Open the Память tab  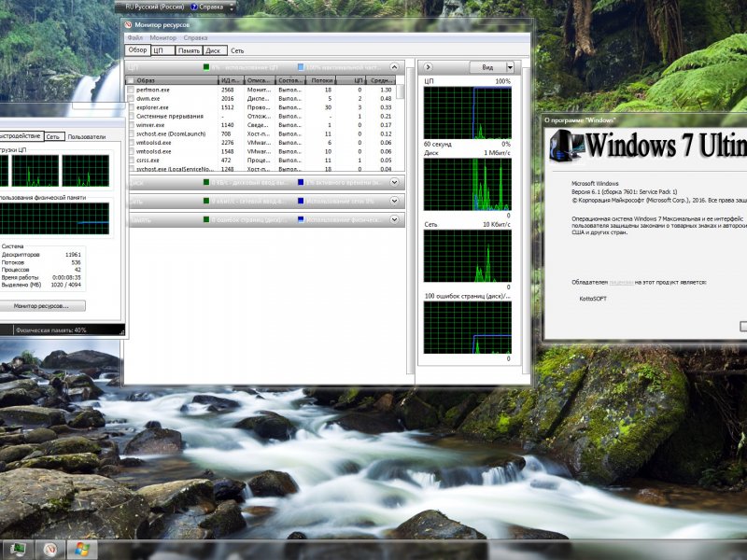click(190, 50)
